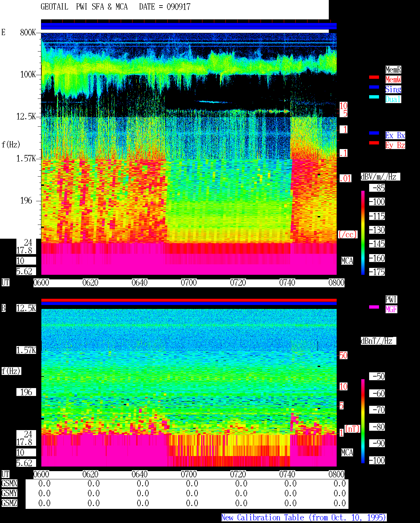Viewport: 420px width, 523px height.
Task: Click the '100K' frequency axis label
Action: [x=28, y=75]
